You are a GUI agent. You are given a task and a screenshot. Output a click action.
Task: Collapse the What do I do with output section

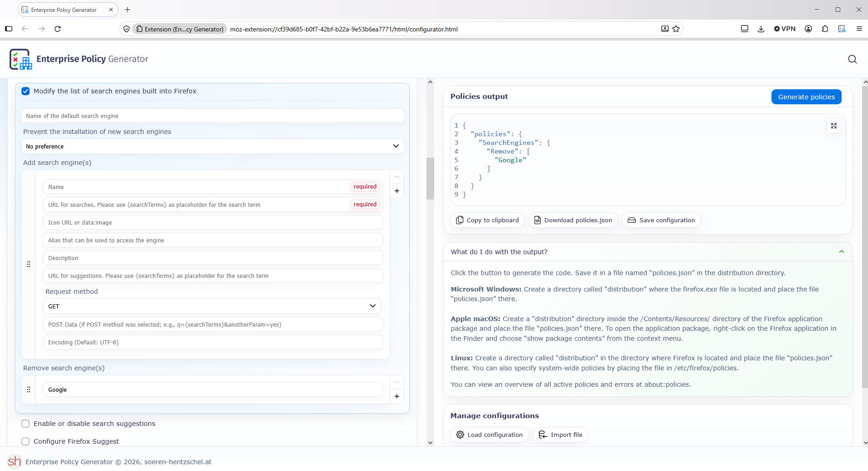click(841, 252)
